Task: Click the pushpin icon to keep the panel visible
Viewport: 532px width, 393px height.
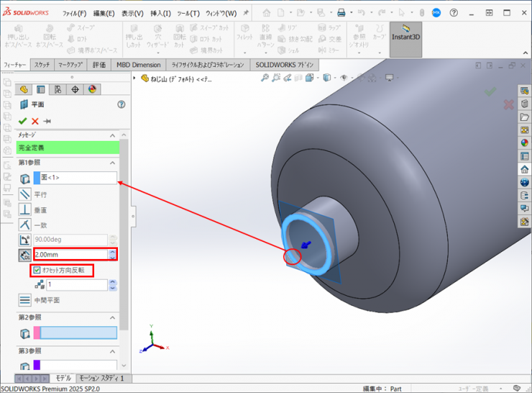Action: tap(47, 121)
